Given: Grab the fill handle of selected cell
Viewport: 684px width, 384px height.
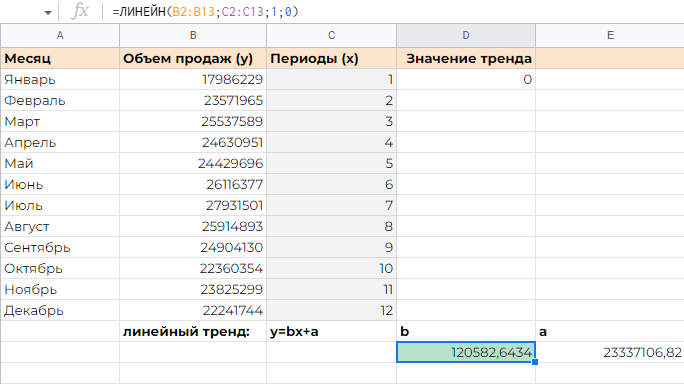Looking at the screenshot, I should pos(535,362).
